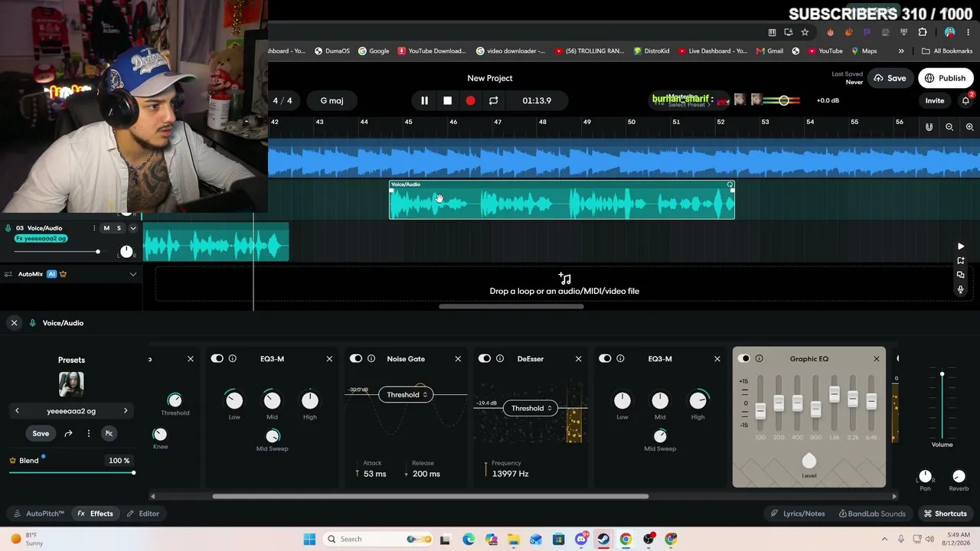Zoom in the timeline
The width and height of the screenshot is (980, 551).
[969, 127]
